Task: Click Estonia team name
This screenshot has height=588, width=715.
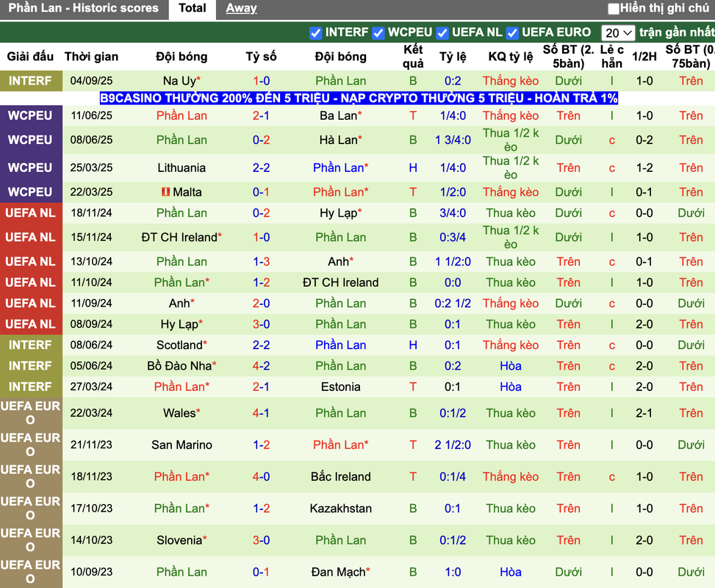Action: [x=341, y=387]
